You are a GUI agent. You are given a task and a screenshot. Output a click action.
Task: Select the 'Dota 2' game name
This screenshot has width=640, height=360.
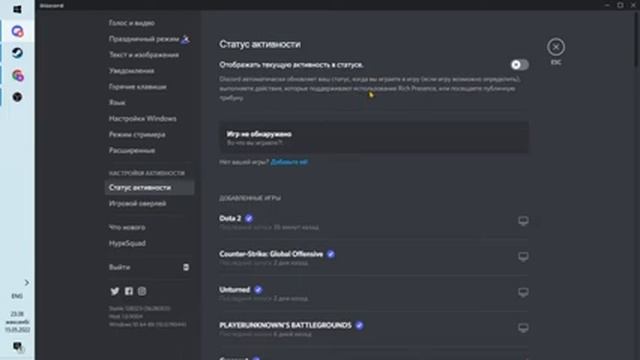[x=230, y=218]
